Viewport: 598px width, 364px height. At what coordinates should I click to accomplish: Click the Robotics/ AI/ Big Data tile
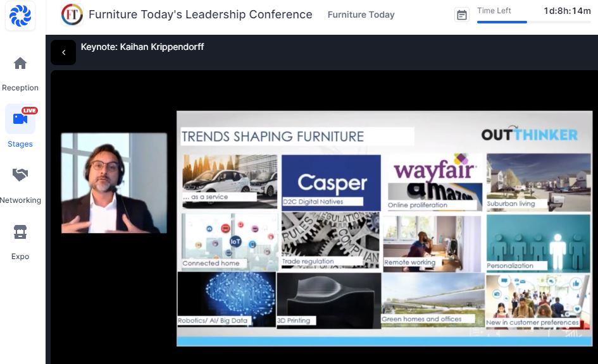pos(227,300)
